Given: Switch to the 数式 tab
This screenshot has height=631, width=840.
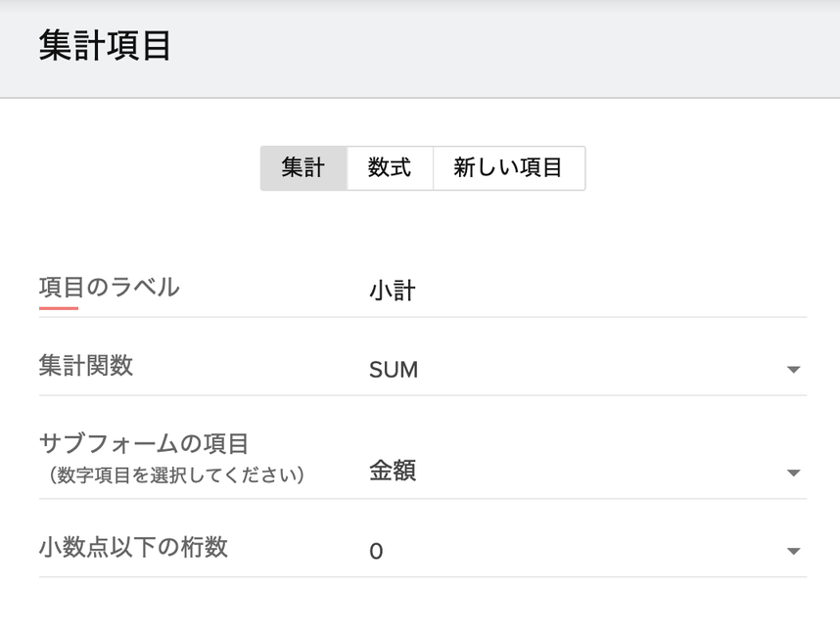Looking at the screenshot, I should 390,168.
